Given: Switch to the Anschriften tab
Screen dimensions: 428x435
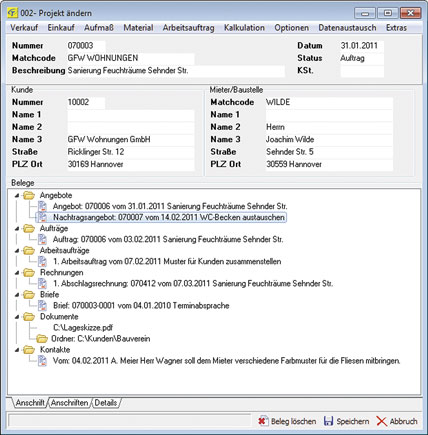Looking at the screenshot, I should click(x=70, y=403).
